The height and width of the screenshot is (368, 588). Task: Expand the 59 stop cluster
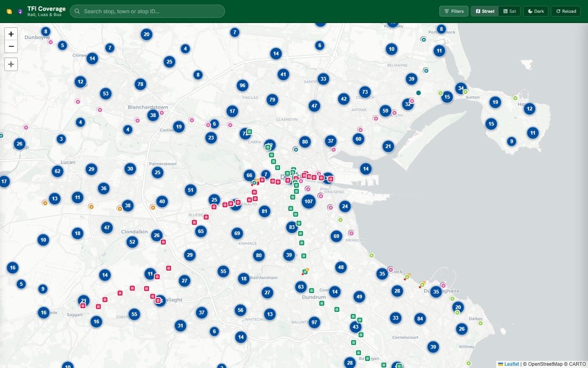click(385, 111)
